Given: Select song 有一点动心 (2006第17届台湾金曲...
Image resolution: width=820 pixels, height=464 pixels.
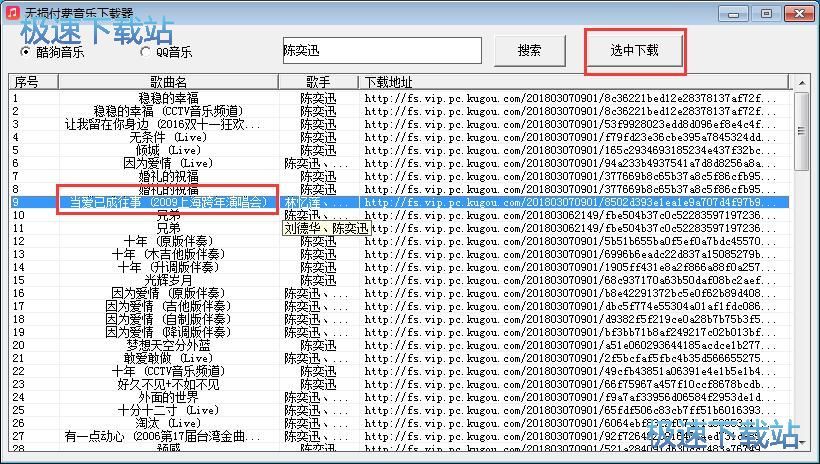Looking at the screenshot, I should 162,436.
